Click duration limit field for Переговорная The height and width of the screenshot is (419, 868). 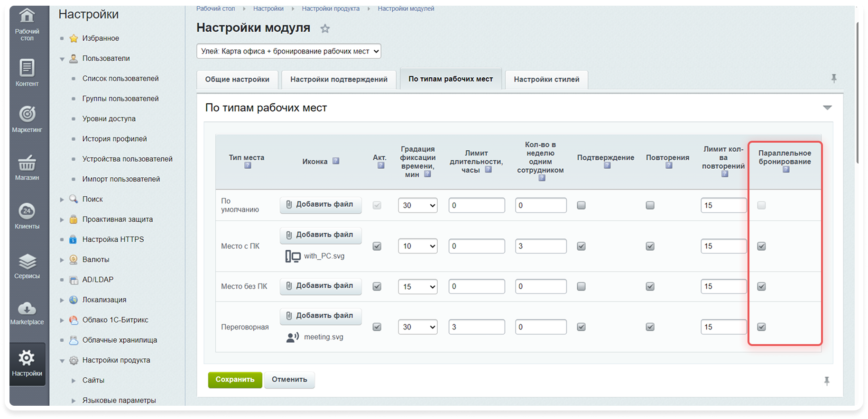(477, 327)
